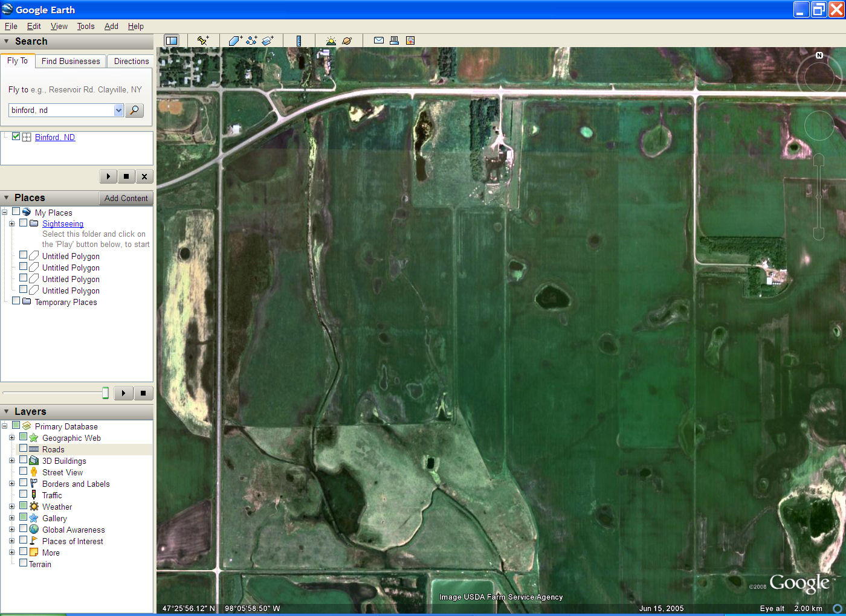
Task: Add a path from the toolbar
Action: (x=251, y=40)
